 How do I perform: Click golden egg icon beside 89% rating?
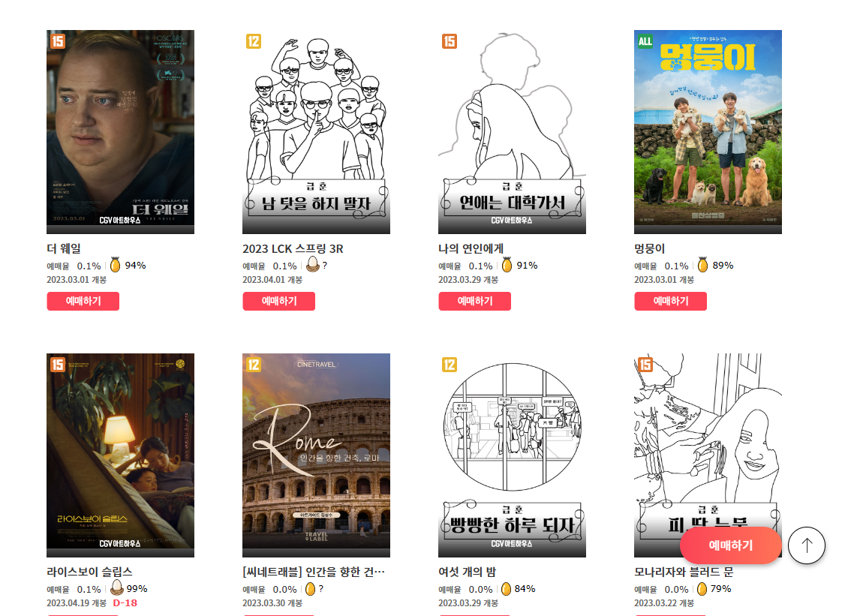click(702, 265)
